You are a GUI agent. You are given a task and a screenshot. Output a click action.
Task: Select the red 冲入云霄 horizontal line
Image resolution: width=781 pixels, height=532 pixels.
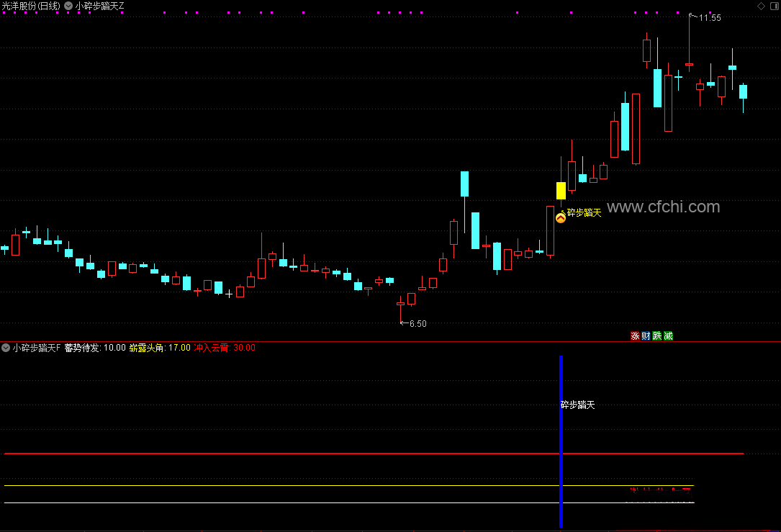[x=374, y=454]
